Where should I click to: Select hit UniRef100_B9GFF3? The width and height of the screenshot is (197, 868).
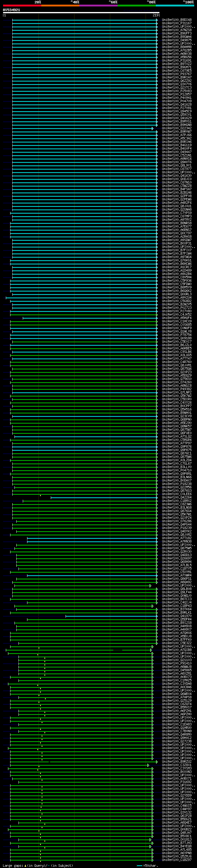[176, 33]
